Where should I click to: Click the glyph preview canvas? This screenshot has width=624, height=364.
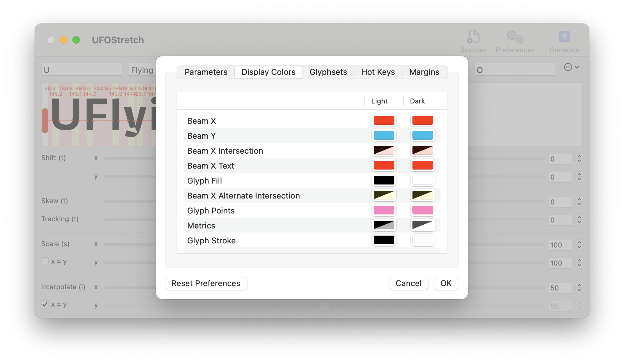[x=99, y=114]
